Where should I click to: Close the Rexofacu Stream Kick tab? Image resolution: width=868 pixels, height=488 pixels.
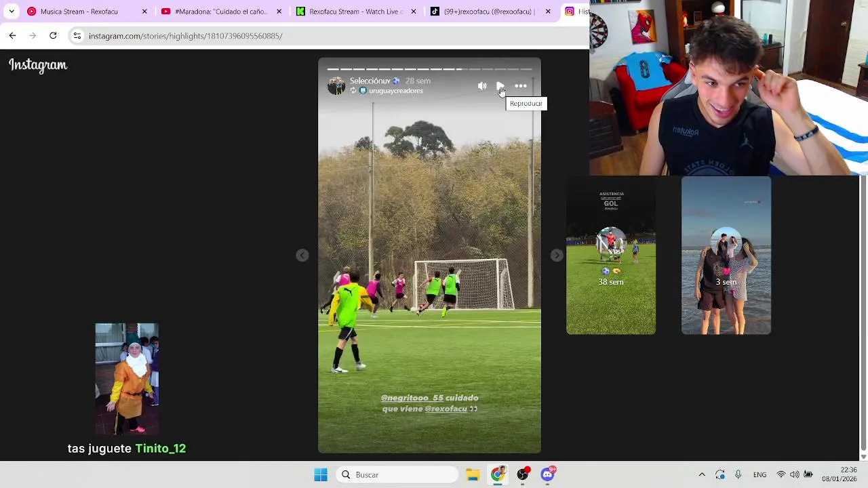[x=414, y=12]
